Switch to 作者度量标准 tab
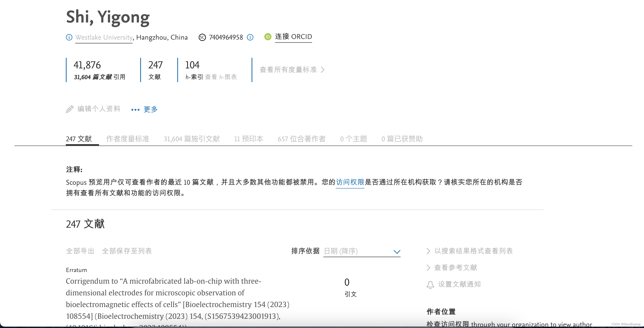 (x=128, y=139)
